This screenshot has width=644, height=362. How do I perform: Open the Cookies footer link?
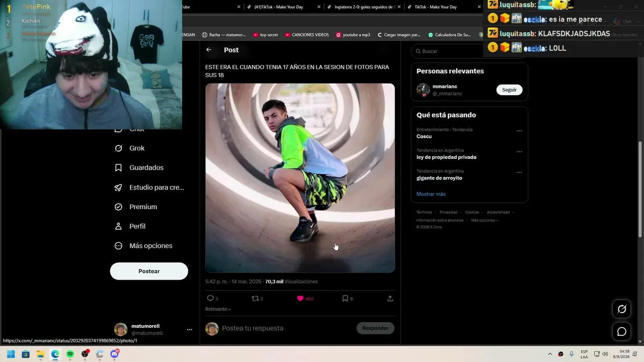point(472,212)
